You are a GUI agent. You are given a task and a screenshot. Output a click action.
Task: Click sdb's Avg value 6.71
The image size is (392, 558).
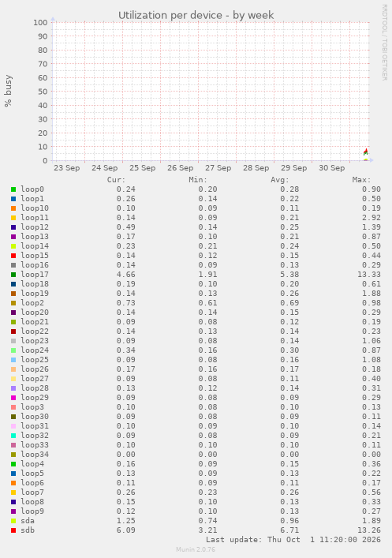click(x=289, y=530)
